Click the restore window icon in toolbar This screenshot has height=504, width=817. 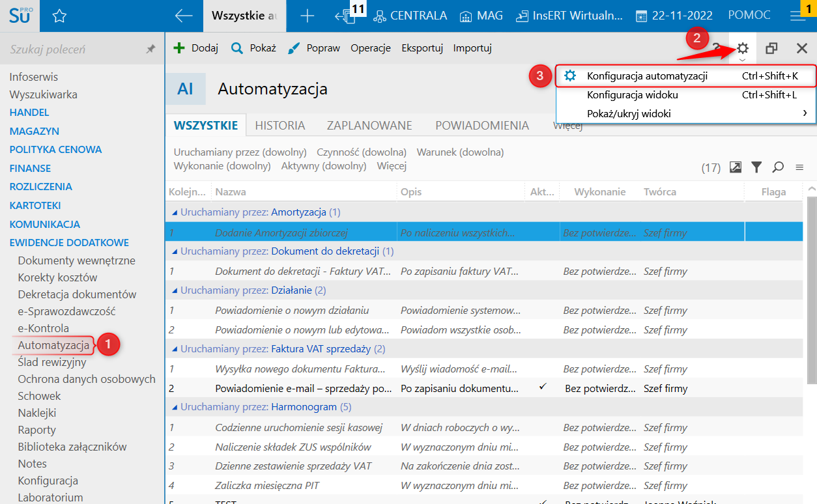tap(772, 48)
